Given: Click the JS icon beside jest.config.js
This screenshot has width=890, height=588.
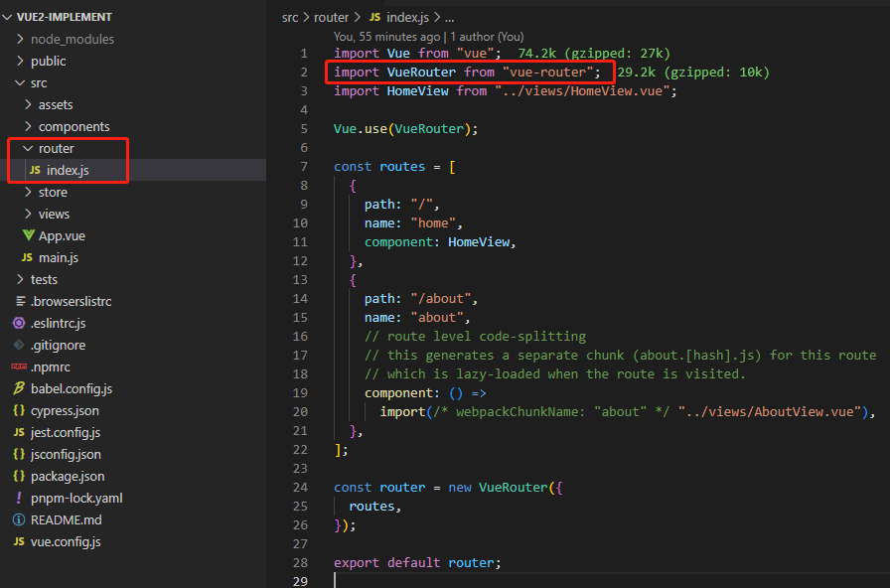Looking at the screenshot, I should 19,432.
